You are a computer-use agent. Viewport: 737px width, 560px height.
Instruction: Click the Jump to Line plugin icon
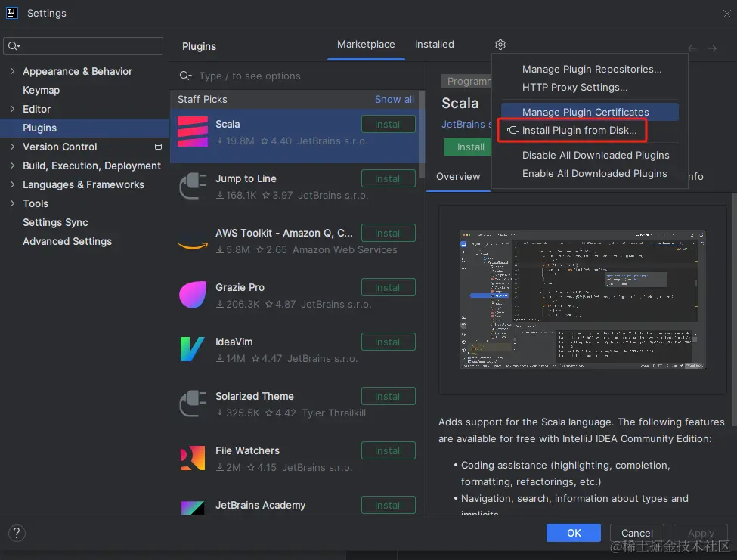pyautogui.click(x=193, y=186)
